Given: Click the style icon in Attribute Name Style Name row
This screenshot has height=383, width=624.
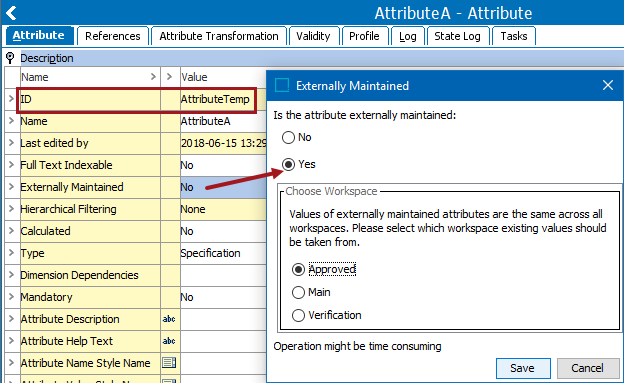Looking at the screenshot, I should click(x=169, y=363).
